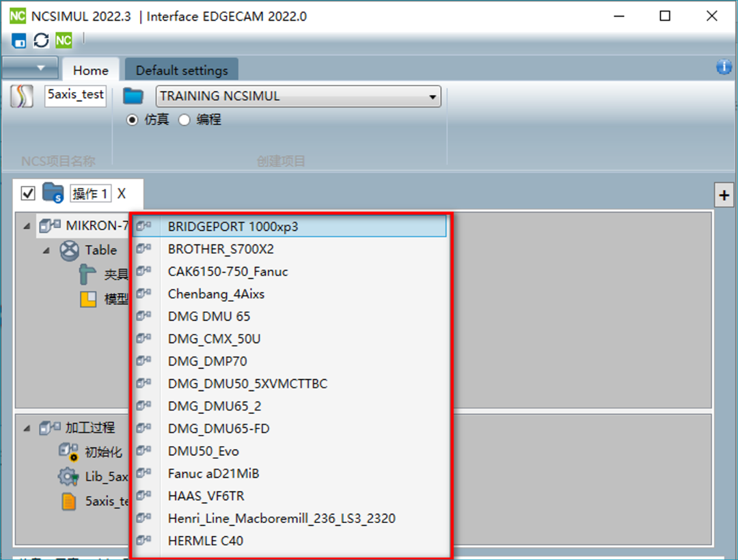Collapse the Table tree node
Viewport: 738px width, 560px height.
tap(46, 251)
